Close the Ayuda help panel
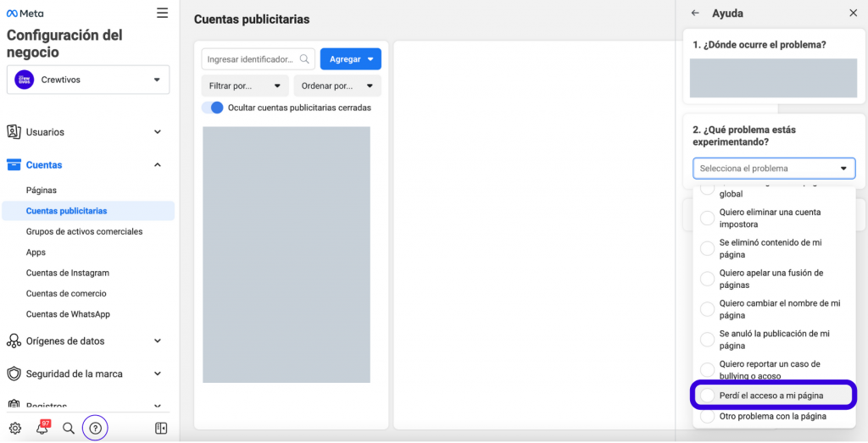868x443 pixels. pos(853,14)
